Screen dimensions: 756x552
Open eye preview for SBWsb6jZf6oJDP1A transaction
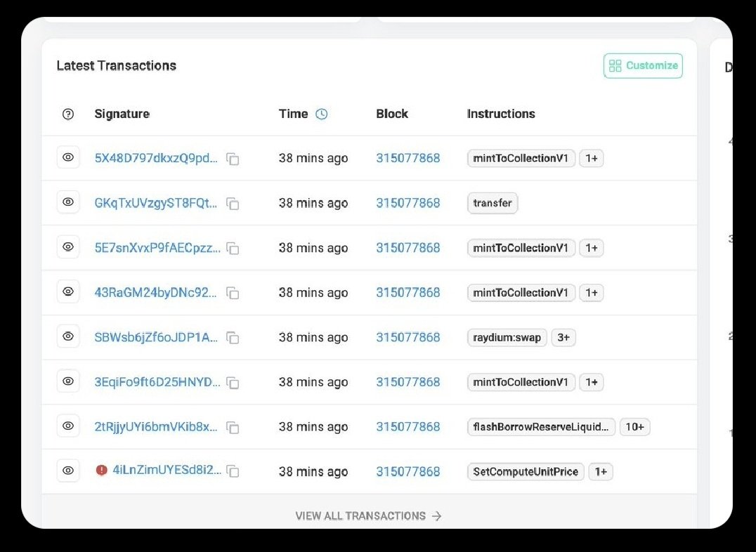point(68,336)
